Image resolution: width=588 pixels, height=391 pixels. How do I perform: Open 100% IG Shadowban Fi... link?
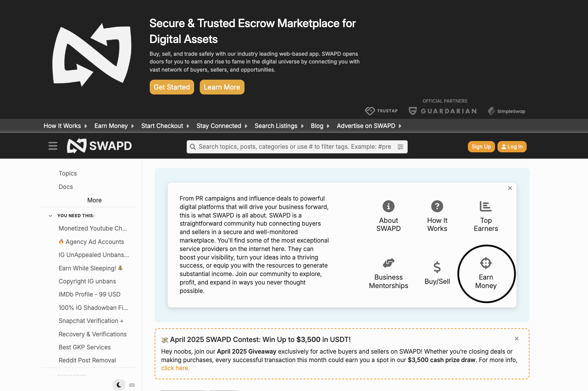coord(93,308)
